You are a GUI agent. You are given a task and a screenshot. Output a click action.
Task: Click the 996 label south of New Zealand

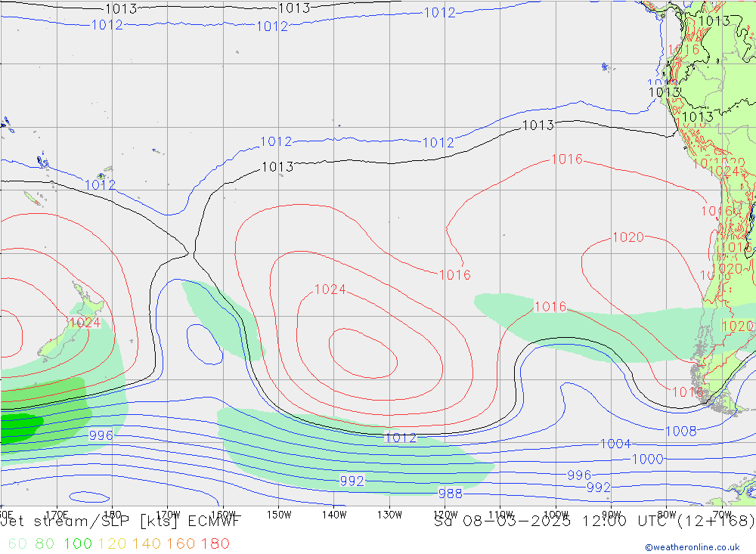coord(101,435)
